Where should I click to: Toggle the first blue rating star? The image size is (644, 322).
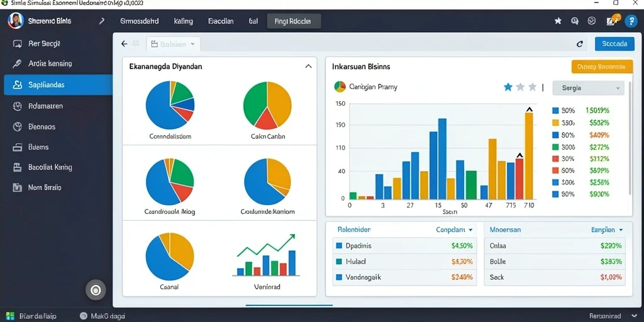click(x=508, y=87)
